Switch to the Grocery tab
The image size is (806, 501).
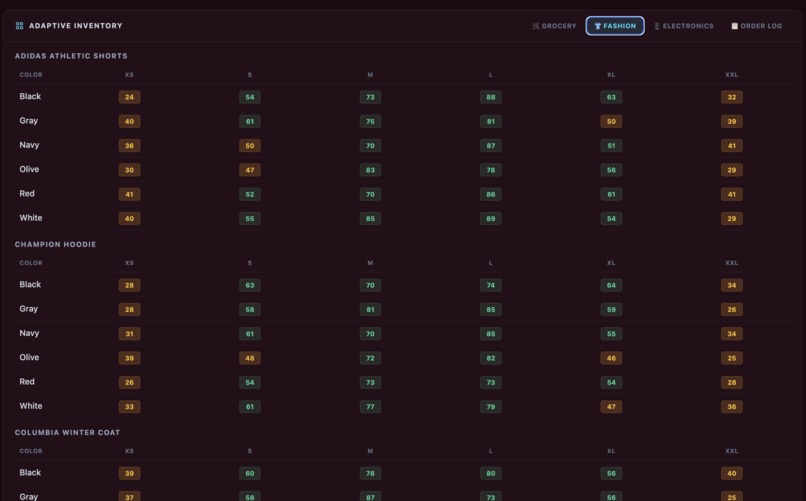point(554,26)
